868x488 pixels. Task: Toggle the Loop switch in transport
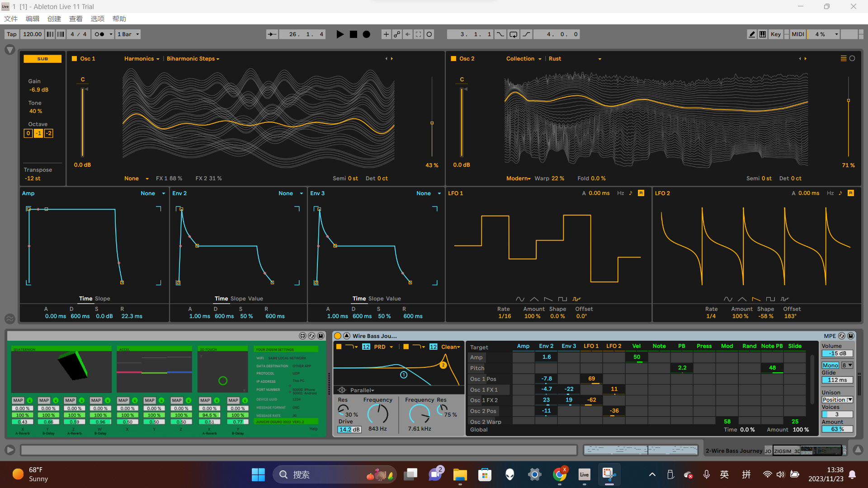click(513, 34)
